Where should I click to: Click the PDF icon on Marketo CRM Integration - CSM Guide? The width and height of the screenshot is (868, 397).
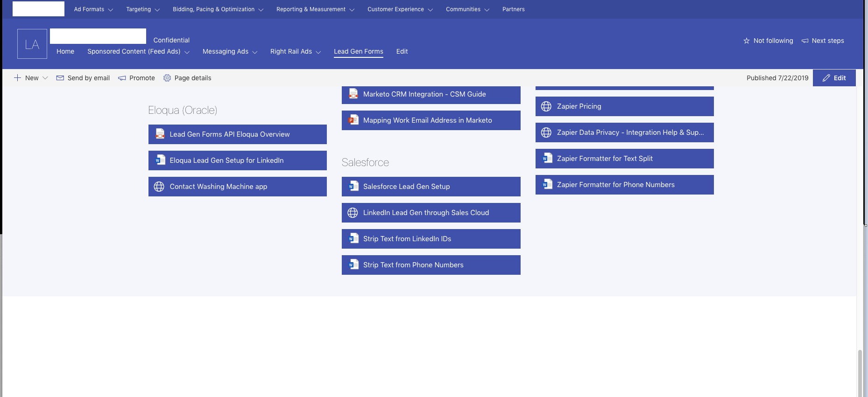(353, 94)
